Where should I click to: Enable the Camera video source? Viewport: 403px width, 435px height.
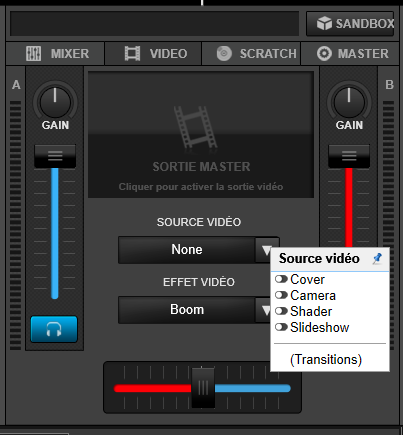click(x=281, y=295)
